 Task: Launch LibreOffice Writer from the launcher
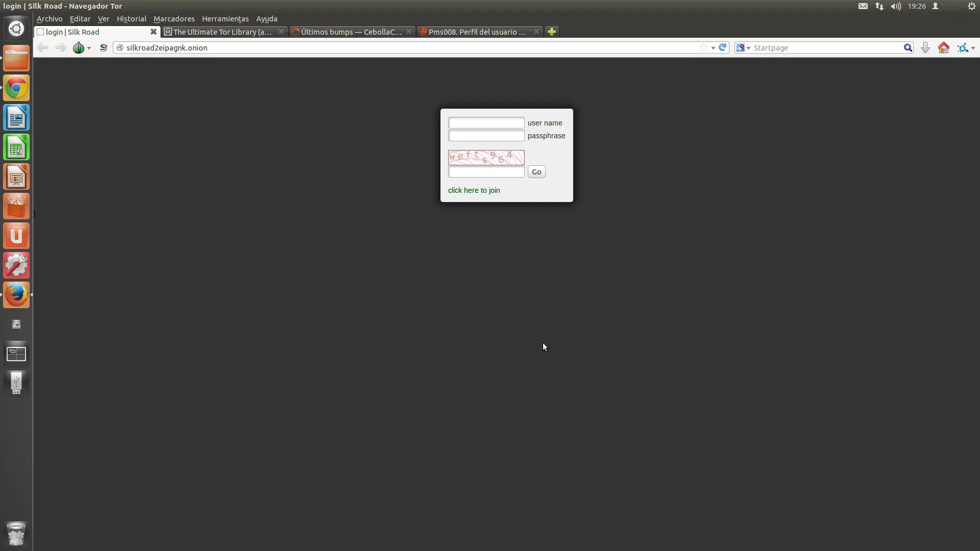click(x=16, y=117)
